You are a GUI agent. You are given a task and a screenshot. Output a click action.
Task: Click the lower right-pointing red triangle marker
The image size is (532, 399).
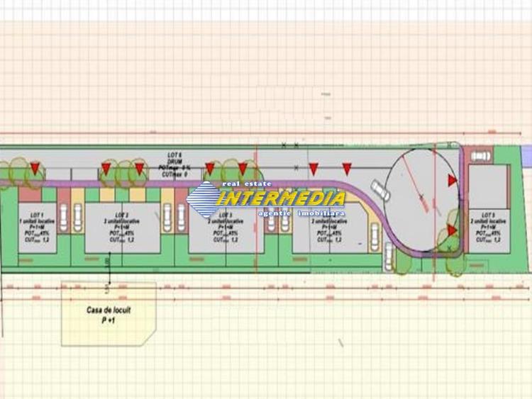click(x=452, y=230)
